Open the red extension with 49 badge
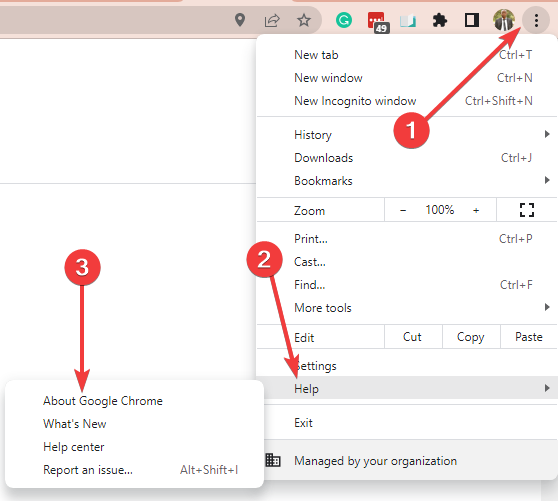The width and height of the screenshot is (558, 501). 378,22
